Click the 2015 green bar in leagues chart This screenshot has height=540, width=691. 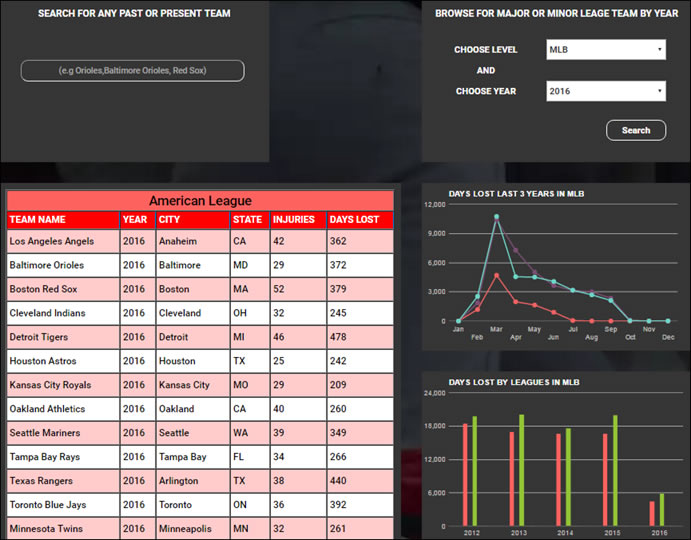[615, 470]
